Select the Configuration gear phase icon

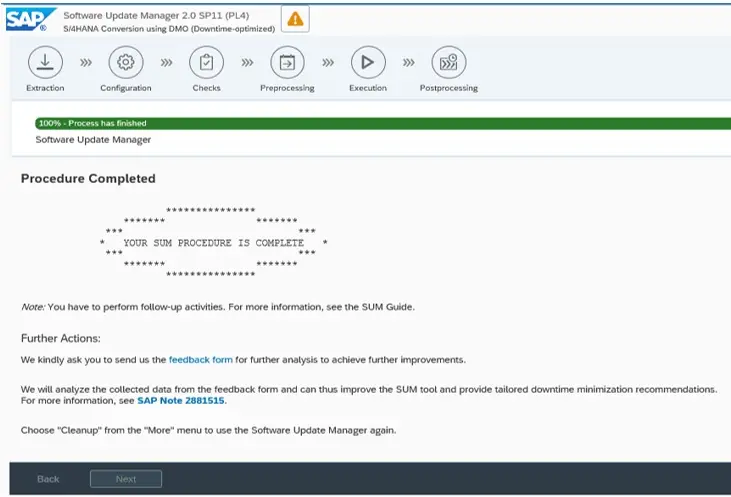point(126,62)
